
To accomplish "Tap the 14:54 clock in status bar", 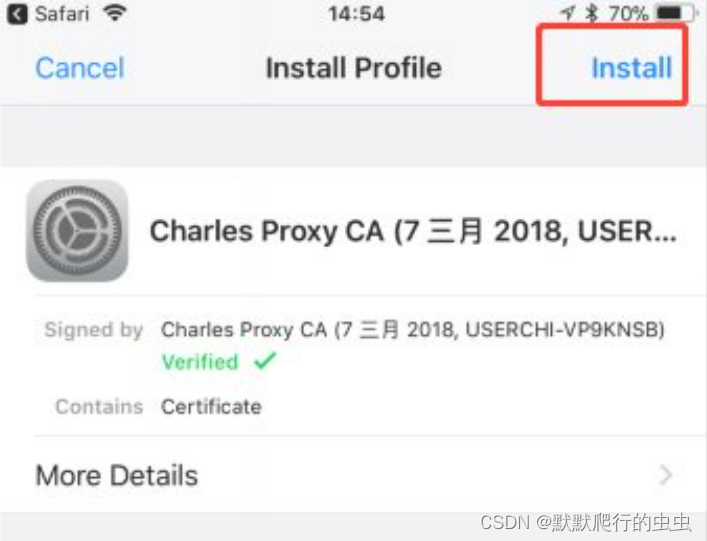I will pyautogui.click(x=356, y=14).
